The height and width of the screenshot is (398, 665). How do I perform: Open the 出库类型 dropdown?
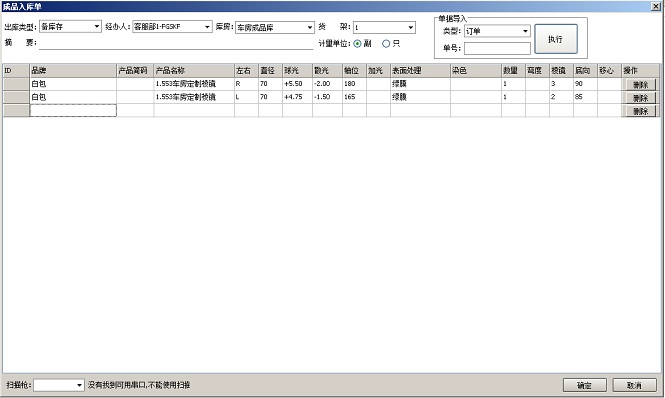[x=97, y=27]
